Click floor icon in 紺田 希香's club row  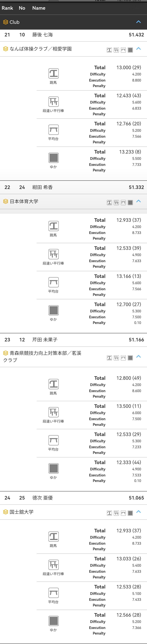point(130,203)
